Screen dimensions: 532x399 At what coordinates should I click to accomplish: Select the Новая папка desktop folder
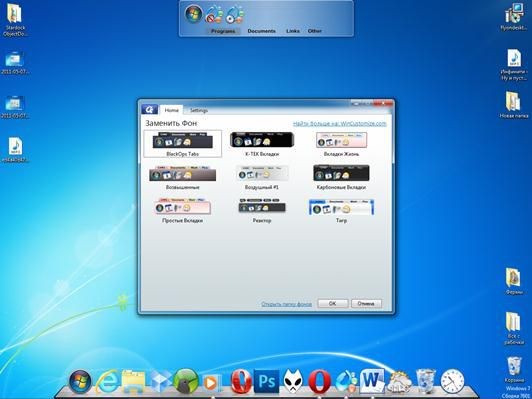514,105
